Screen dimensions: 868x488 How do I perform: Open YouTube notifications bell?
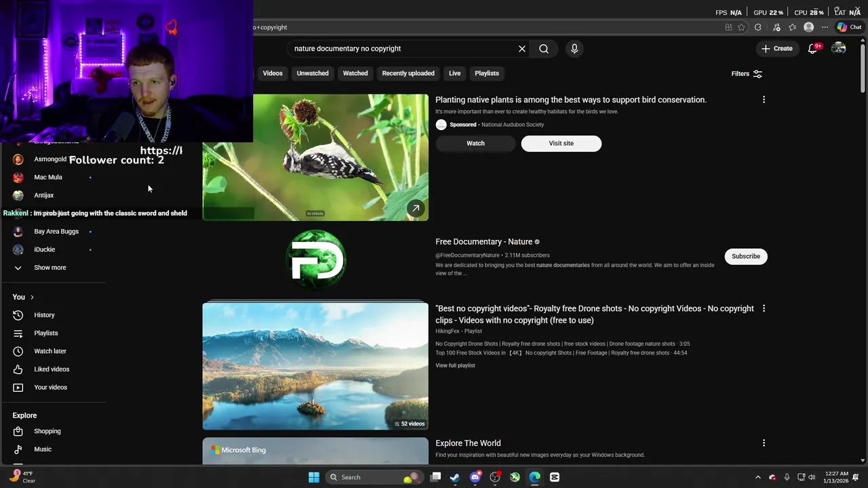pos(812,48)
